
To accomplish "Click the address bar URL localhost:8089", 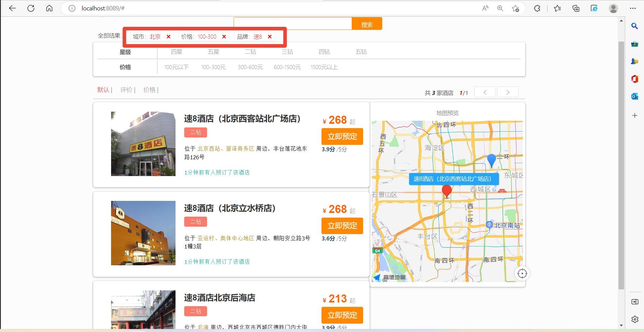I will point(103,8).
